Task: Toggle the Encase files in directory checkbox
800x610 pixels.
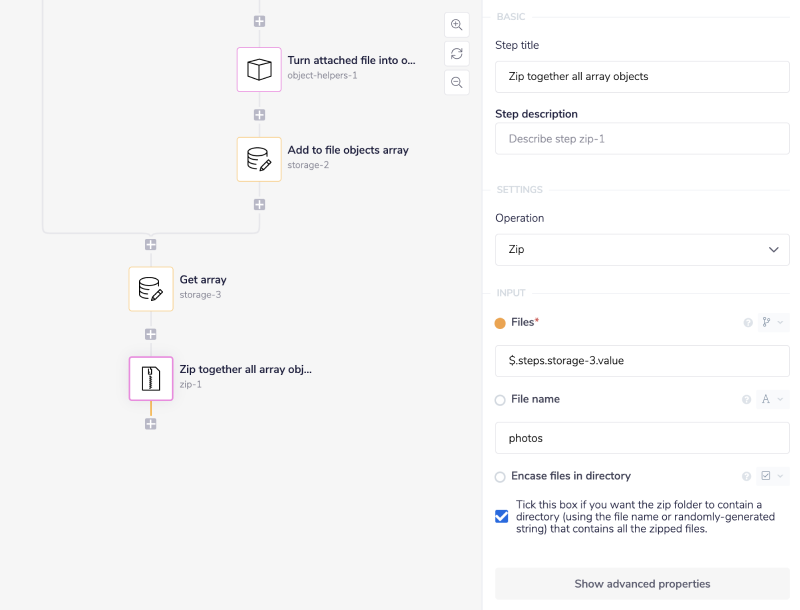Action: (x=502, y=517)
